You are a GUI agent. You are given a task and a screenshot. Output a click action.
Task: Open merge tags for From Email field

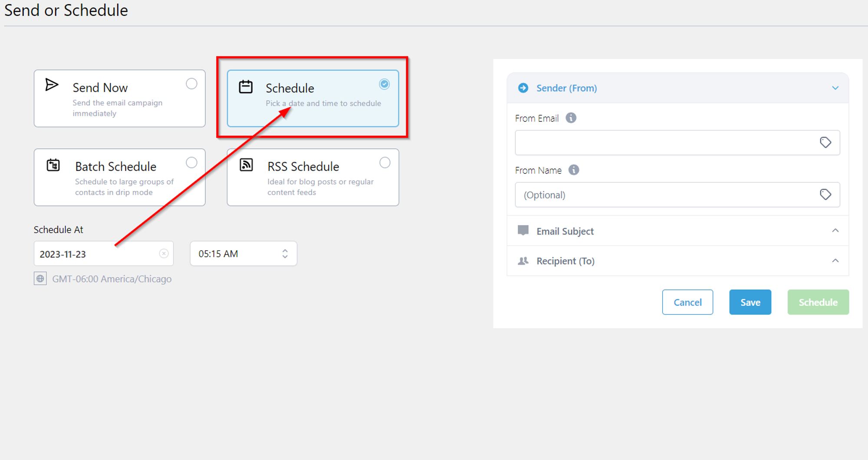tap(825, 142)
